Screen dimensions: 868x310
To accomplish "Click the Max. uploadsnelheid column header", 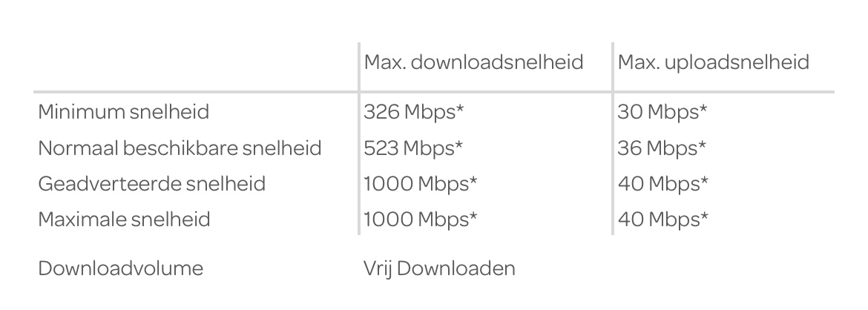I will tap(713, 62).
